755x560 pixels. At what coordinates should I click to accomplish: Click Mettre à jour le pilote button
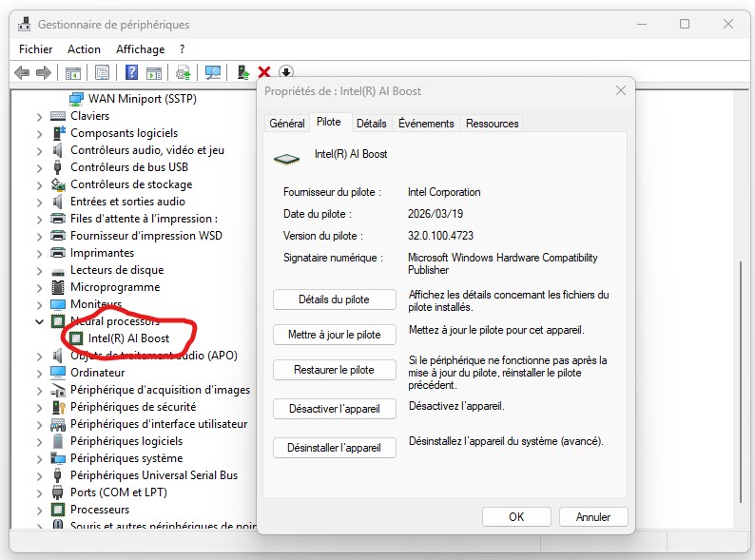(334, 335)
